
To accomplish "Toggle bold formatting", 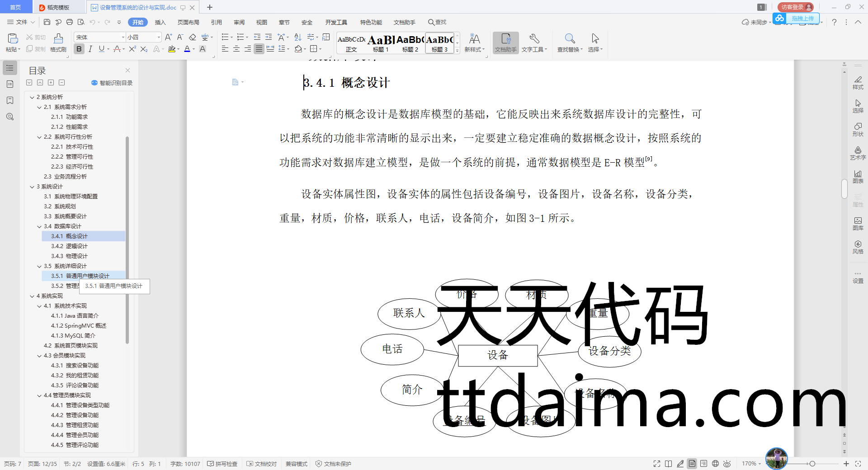I will [79, 49].
